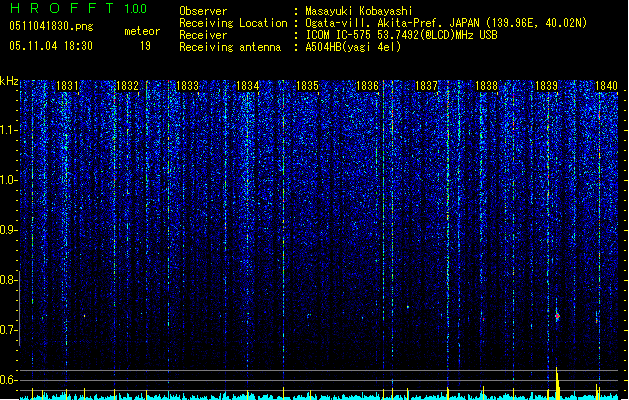Click the Receiving Location label
Screen dimensions: 629x400
[x=233, y=23]
